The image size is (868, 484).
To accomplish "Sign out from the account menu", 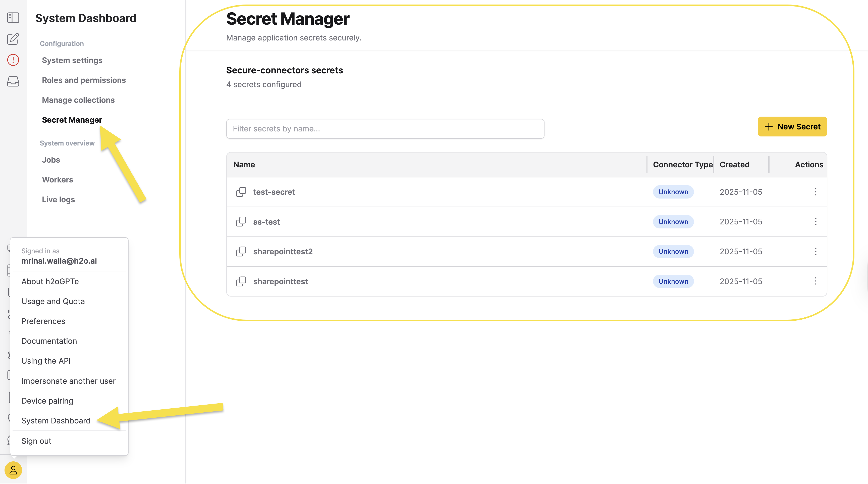I will [36, 441].
